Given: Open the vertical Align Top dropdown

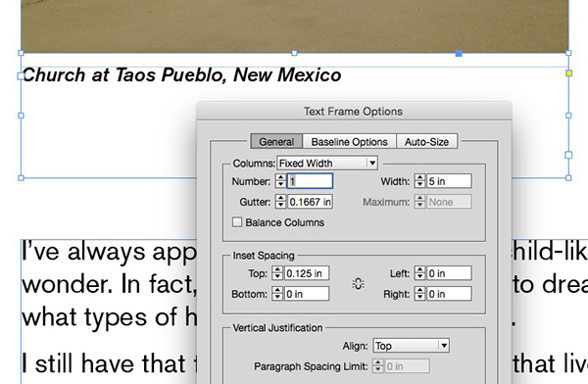Looking at the screenshot, I should point(411,346).
